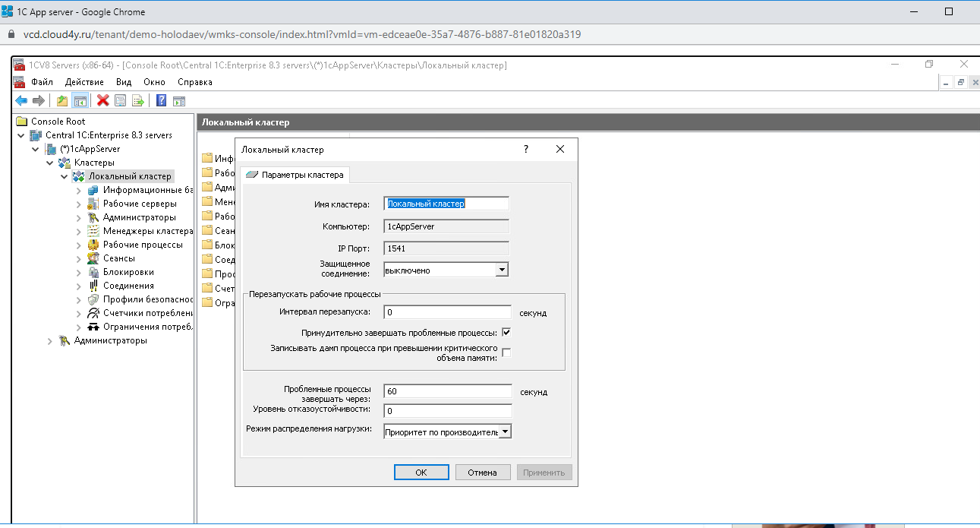The image size is (980, 528).
Task: Click the Сеансы tree icon
Action: click(93, 258)
